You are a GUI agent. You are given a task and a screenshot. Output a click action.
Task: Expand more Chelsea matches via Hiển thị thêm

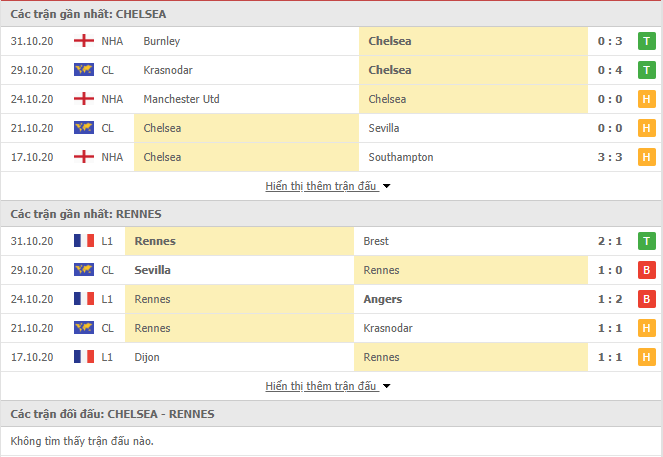pyautogui.click(x=321, y=186)
